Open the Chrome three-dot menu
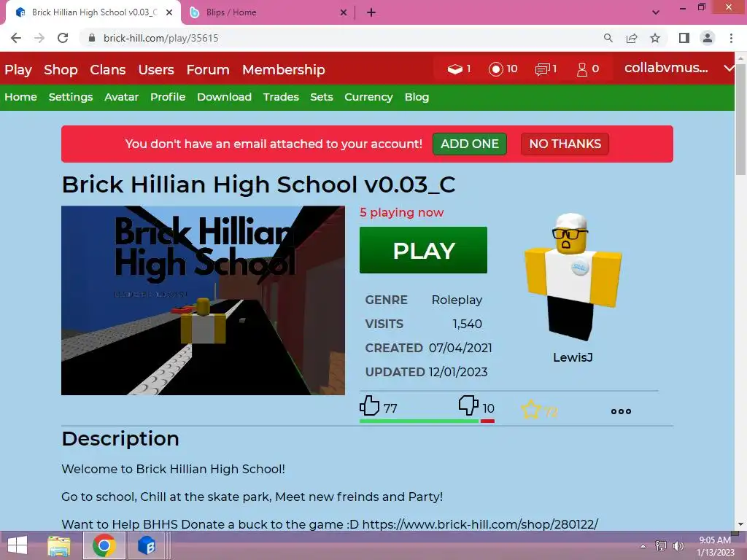 click(731, 38)
